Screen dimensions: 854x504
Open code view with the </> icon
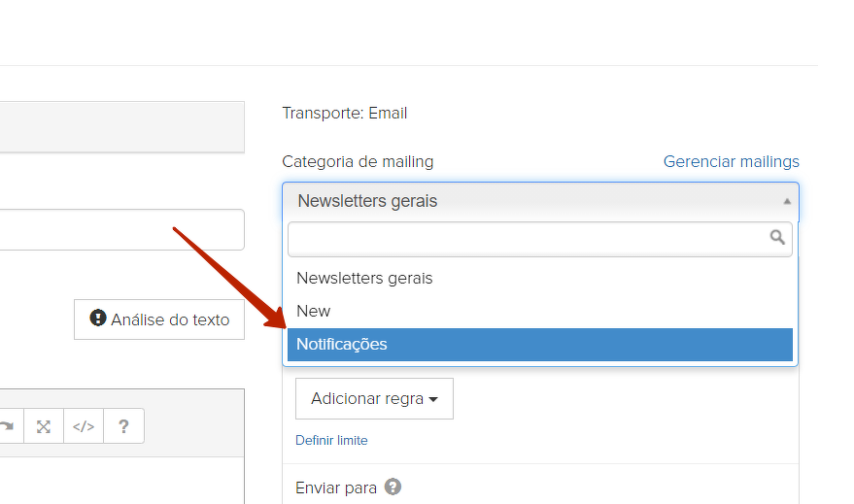pyautogui.click(x=84, y=426)
